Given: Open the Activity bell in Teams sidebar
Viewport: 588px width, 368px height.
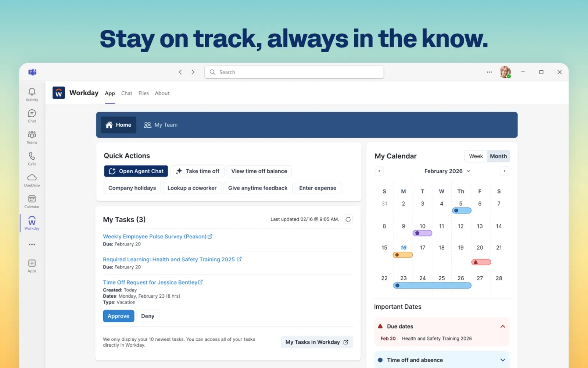Looking at the screenshot, I should click(32, 94).
